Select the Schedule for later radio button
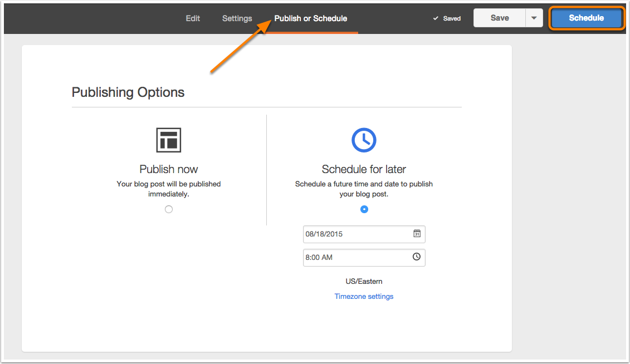This screenshot has height=364, width=630. click(364, 209)
